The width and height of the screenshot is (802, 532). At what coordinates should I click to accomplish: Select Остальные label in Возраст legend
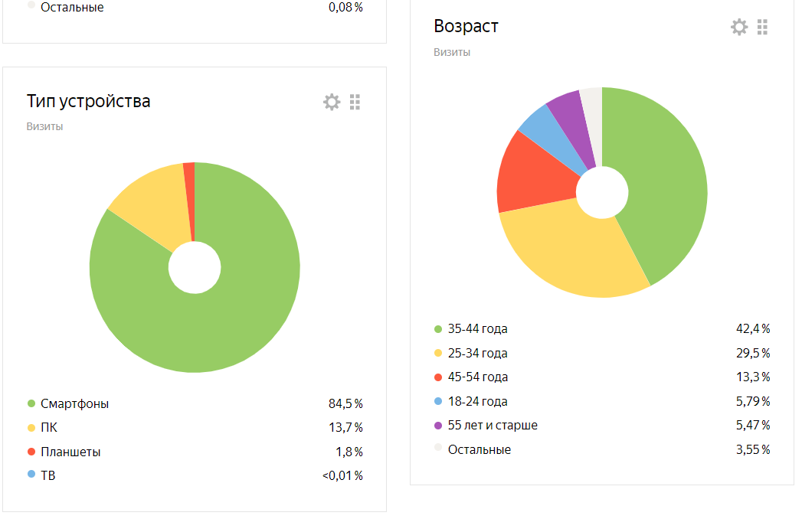[x=480, y=450]
